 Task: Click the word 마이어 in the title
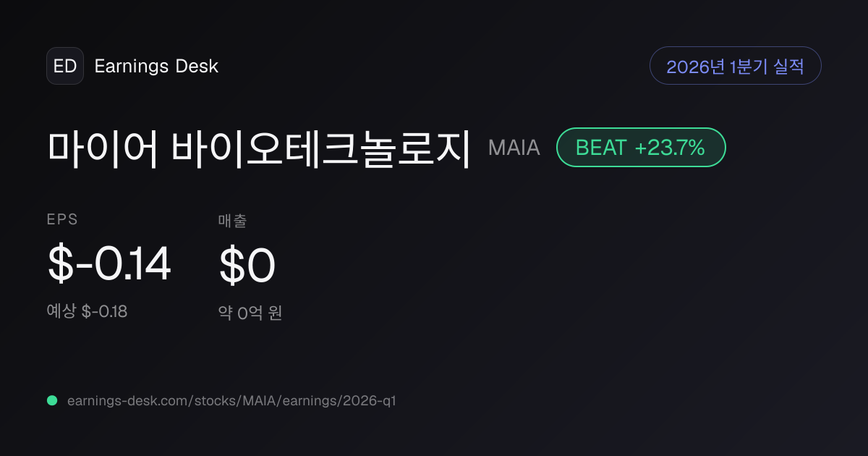(103, 148)
